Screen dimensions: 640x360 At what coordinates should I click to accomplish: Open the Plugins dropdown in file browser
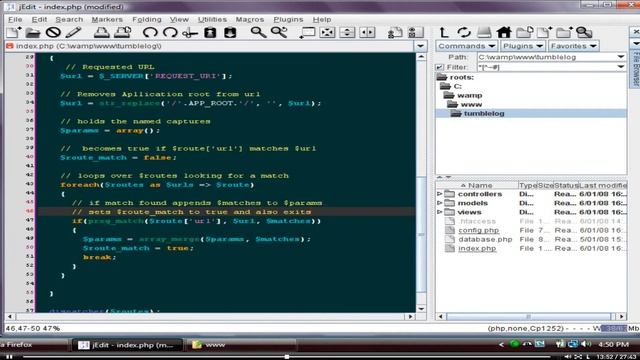click(523, 46)
